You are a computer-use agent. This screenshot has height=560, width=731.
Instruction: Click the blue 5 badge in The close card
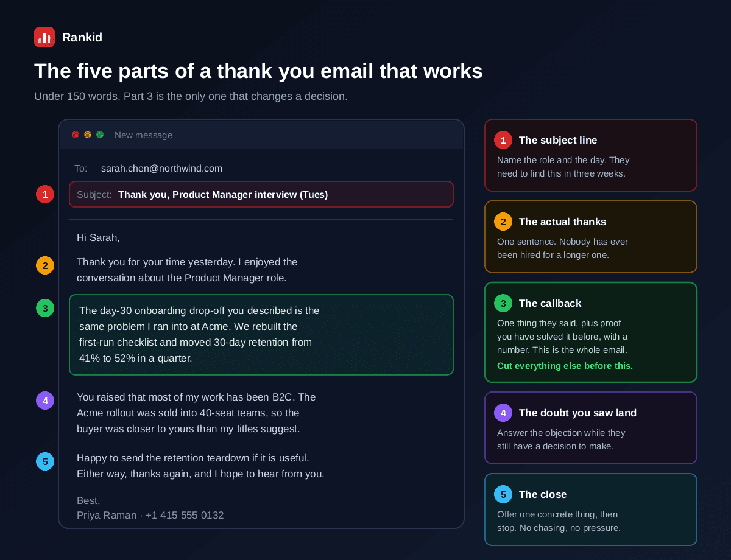click(503, 494)
